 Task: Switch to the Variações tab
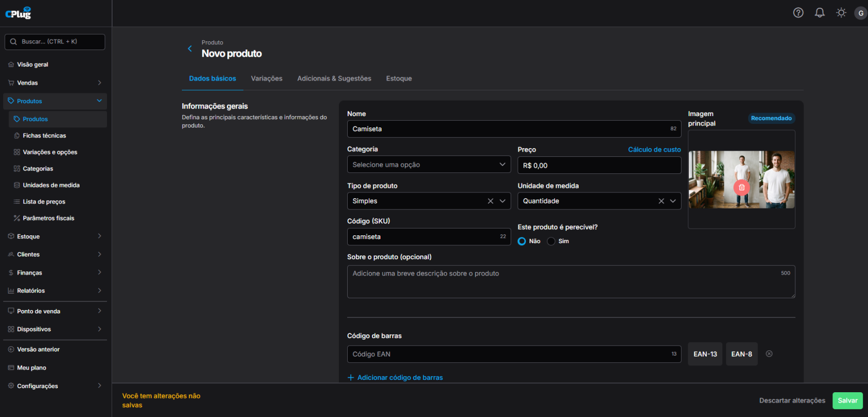267,78
